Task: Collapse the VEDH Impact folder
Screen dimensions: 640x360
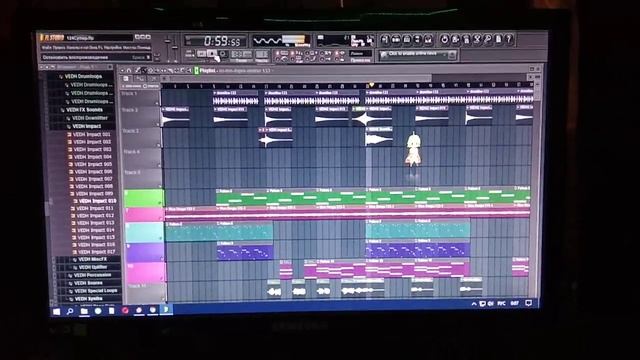Action: pos(86,126)
